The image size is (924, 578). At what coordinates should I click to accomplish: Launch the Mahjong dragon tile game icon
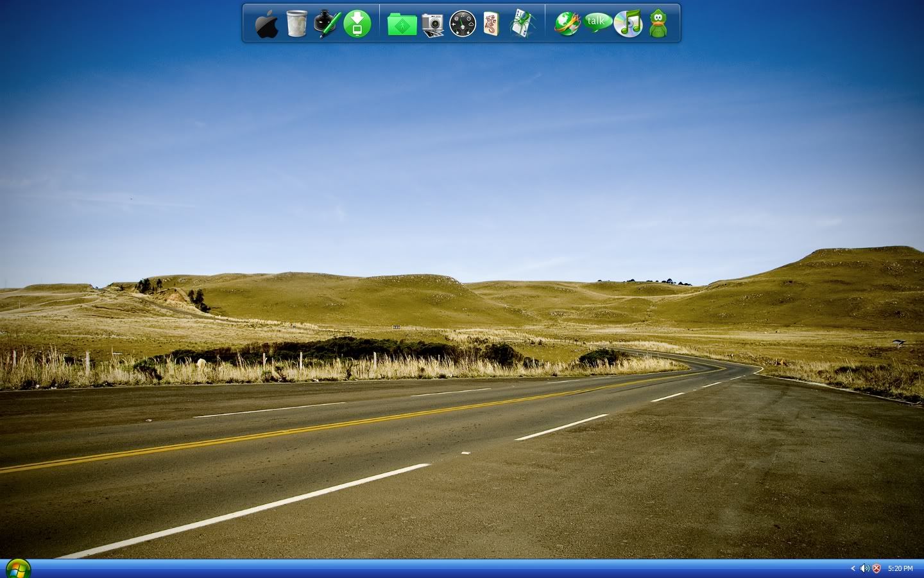[x=492, y=24]
